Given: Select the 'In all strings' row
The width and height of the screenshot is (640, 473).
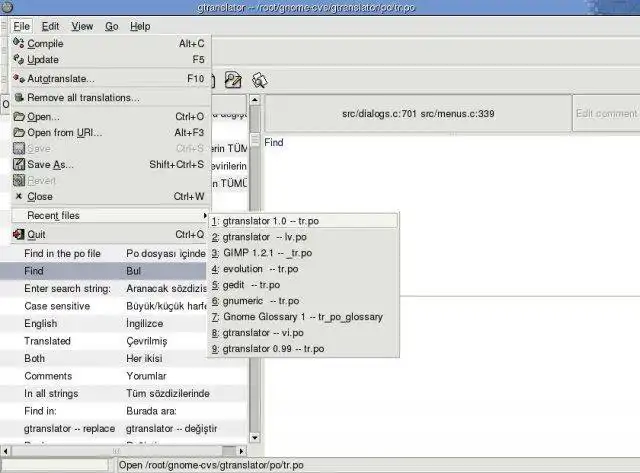Looking at the screenshot, I should [124, 394].
